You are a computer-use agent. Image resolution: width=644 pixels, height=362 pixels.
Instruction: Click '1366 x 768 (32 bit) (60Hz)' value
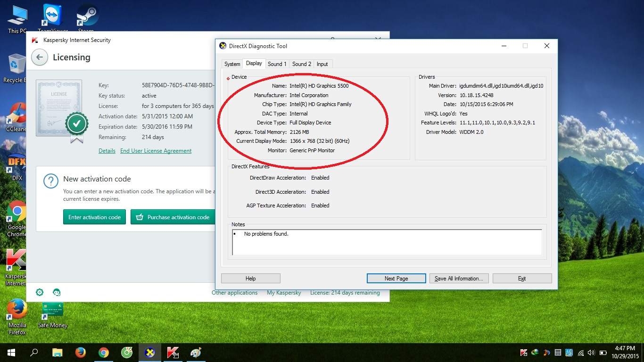[320, 141]
